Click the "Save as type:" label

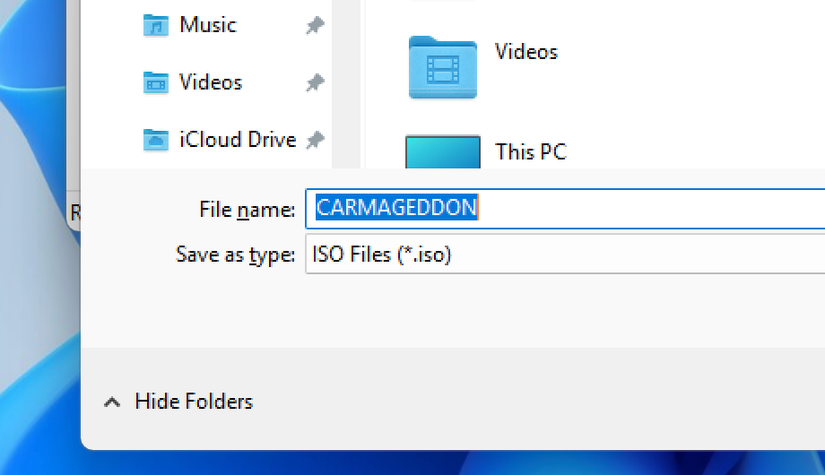(x=235, y=255)
